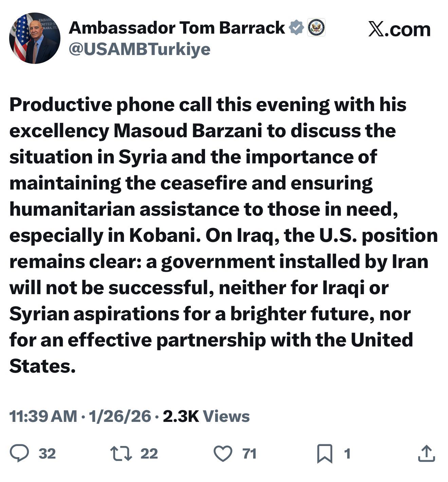Viewport: 448px width, 482px height.
Task: Toggle the bookmark icon on the tweet
Action: [x=324, y=454]
